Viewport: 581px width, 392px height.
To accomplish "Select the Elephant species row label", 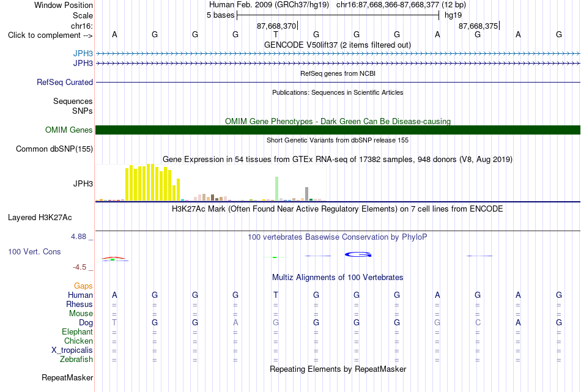I will [78, 331].
